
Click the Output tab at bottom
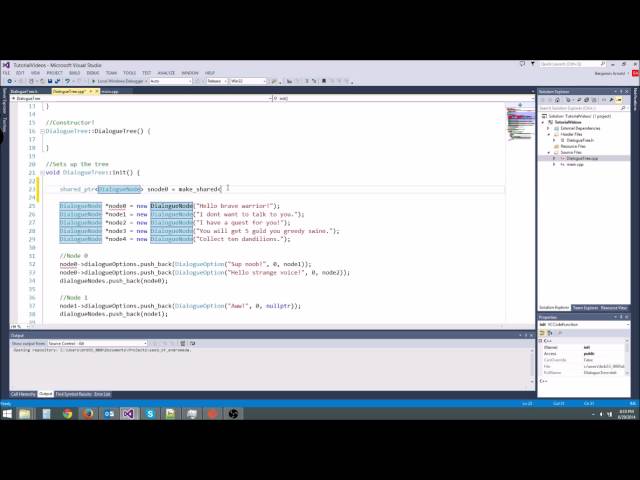pyautogui.click(x=45, y=394)
